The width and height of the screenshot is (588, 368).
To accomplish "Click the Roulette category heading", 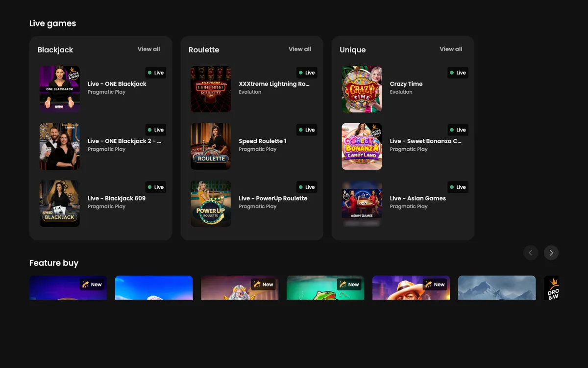I will [204, 50].
